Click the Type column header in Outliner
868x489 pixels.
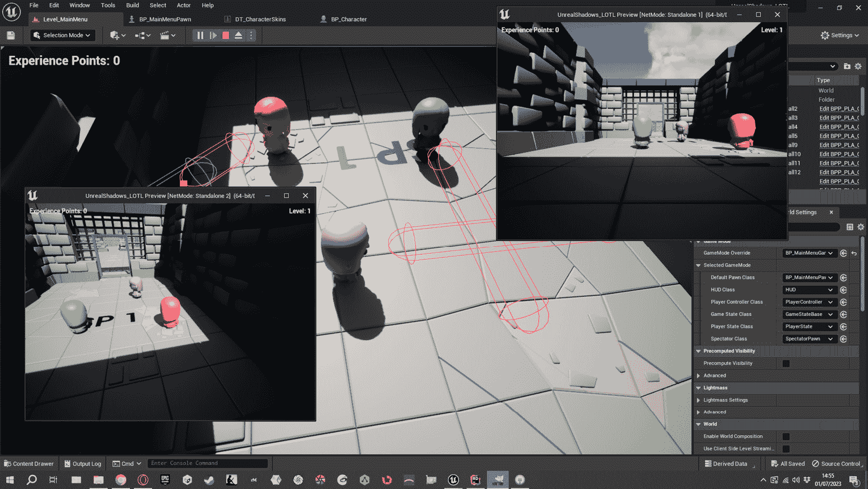tap(823, 81)
